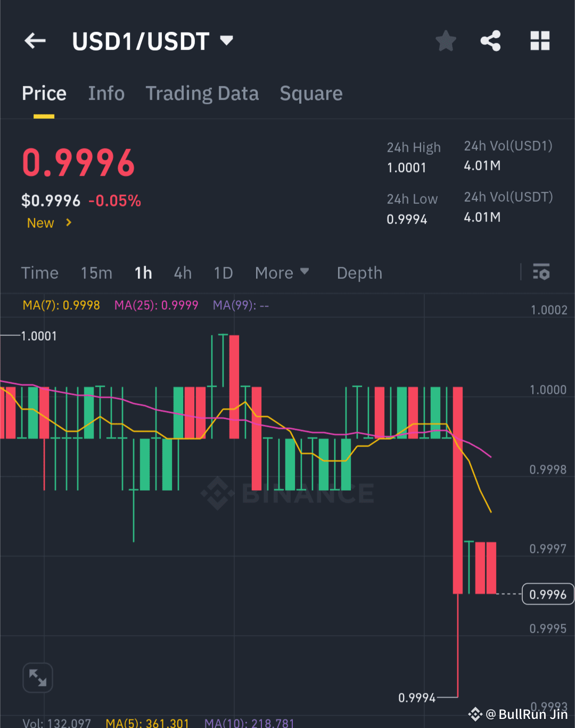Select the 1h chart interval
The height and width of the screenshot is (728, 575).
point(143,273)
